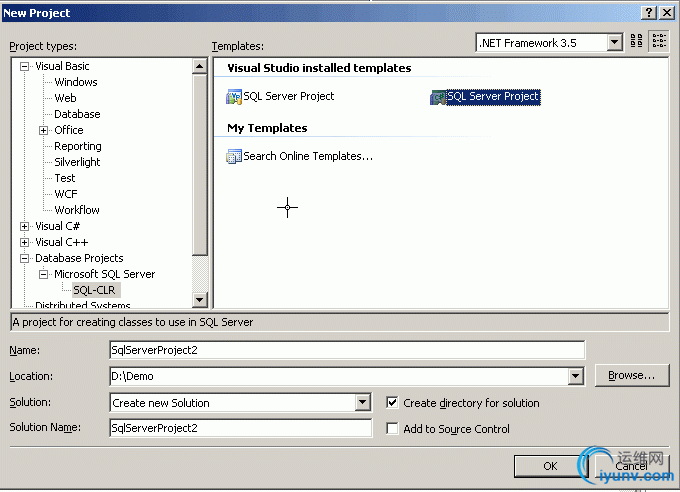This screenshot has height=492, width=680.
Task: Select Office project type
Action: pos(69,130)
